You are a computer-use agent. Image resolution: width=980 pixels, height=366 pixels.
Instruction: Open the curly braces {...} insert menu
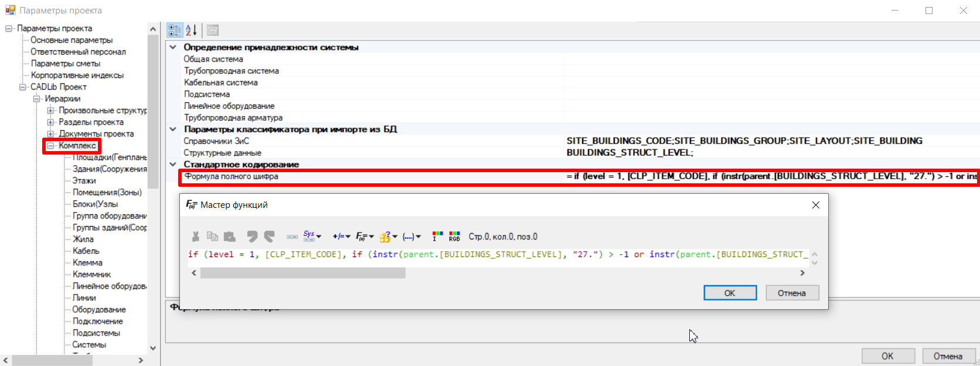411,237
